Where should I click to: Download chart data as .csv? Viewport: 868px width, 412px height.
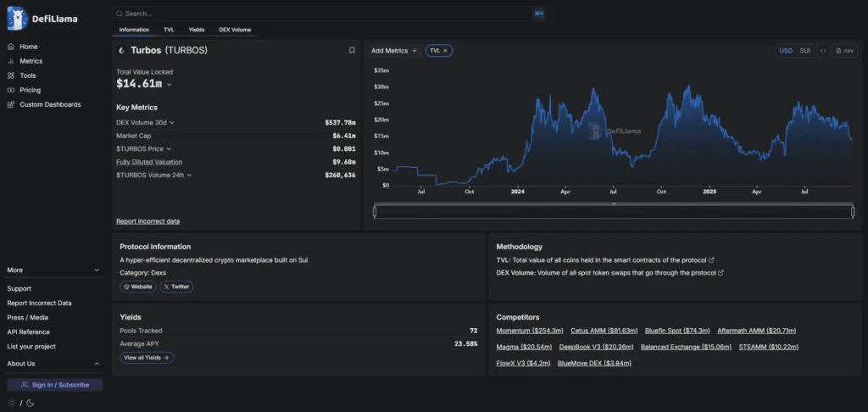pyautogui.click(x=845, y=50)
